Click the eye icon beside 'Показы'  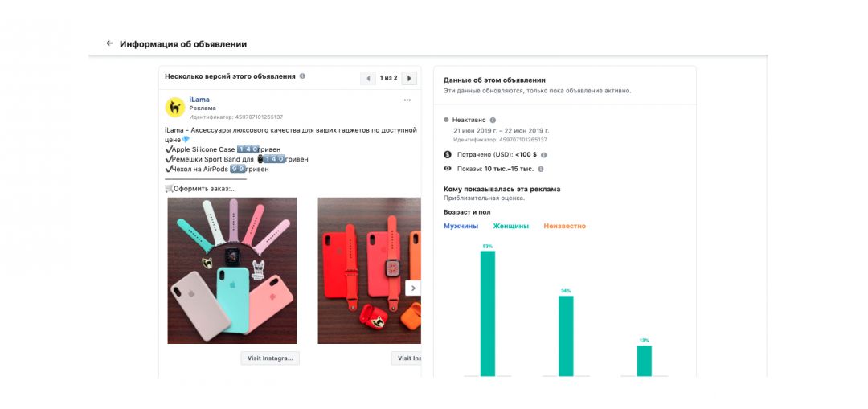pos(448,169)
